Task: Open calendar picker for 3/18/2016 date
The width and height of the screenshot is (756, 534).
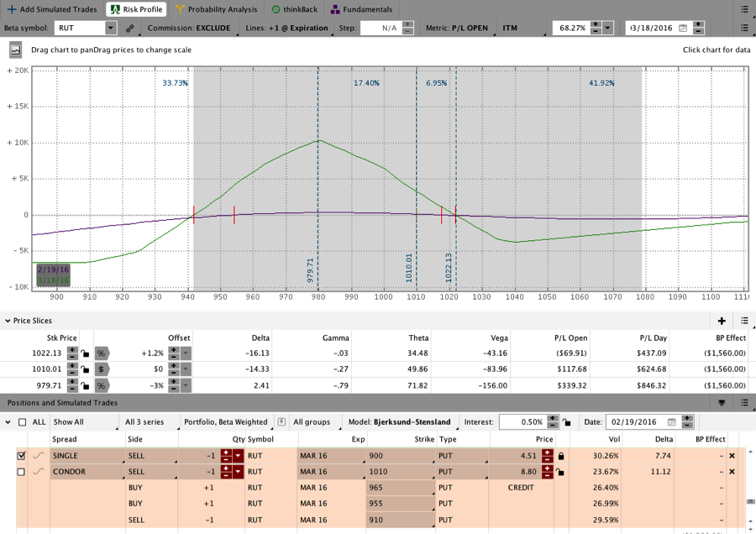Action: pyautogui.click(x=683, y=28)
